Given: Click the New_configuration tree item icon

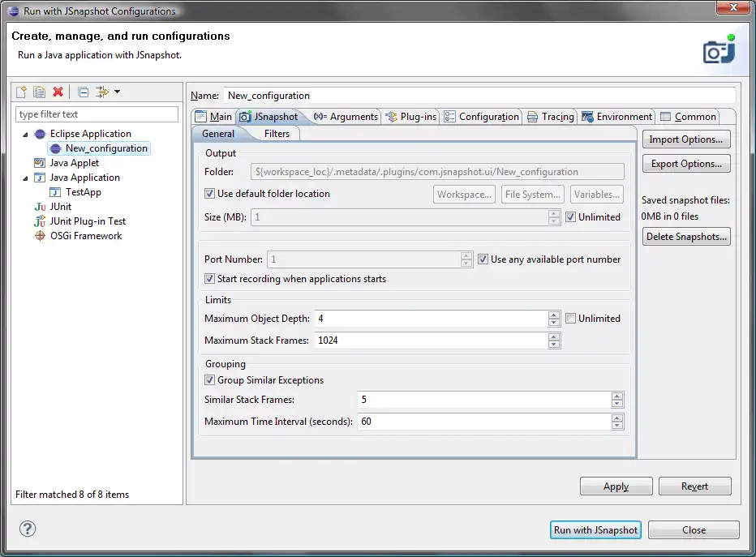Looking at the screenshot, I should click(x=56, y=148).
